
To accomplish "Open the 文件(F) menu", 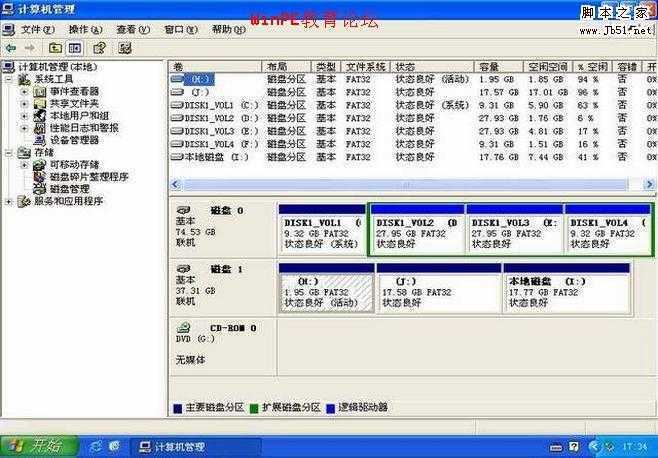I will coord(38,29).
